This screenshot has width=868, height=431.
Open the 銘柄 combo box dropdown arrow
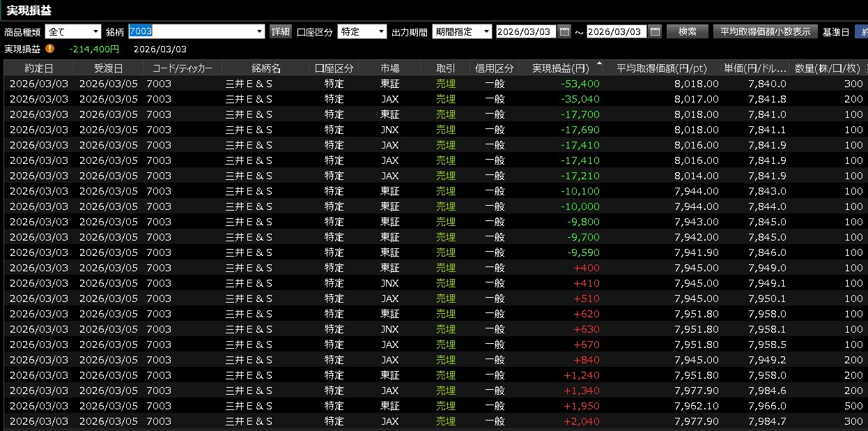pyautogui.click(x=261, y=31)
